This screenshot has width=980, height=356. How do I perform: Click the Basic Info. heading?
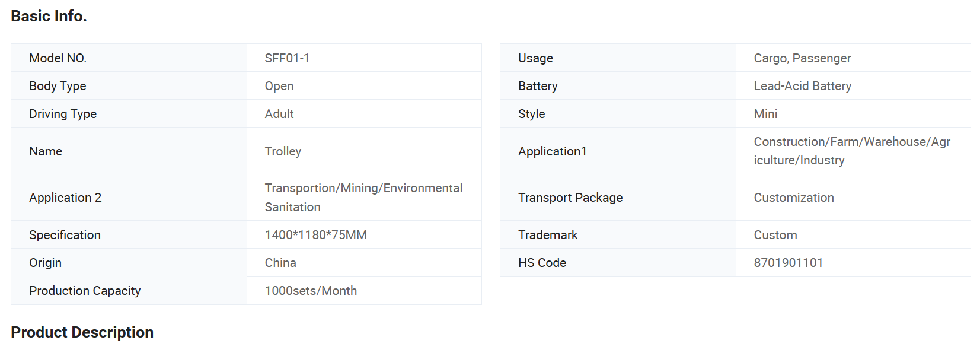[x=49, y=16]
